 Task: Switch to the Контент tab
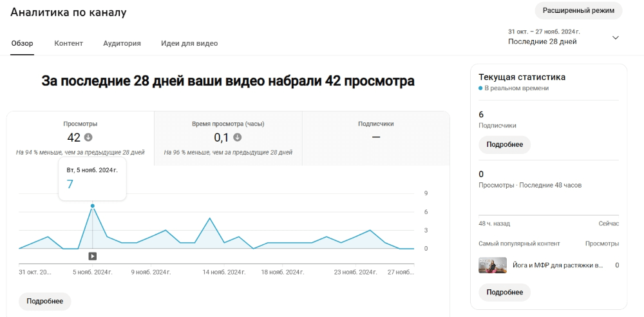coord(69,43)
